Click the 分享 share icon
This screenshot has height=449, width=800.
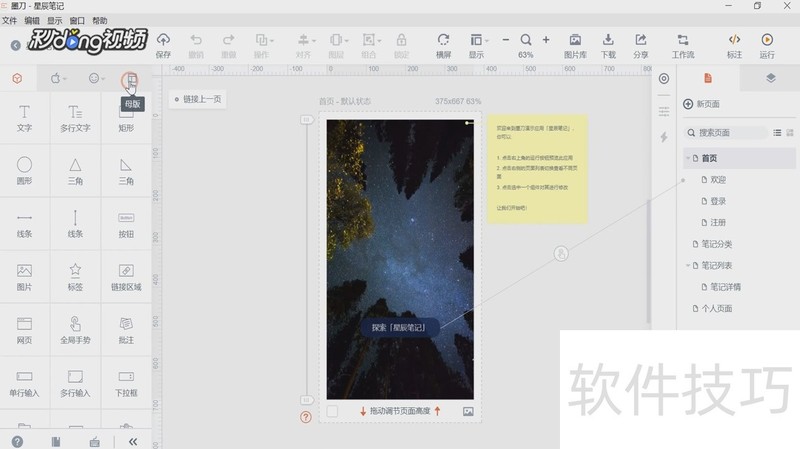click(x=641, y=45)
